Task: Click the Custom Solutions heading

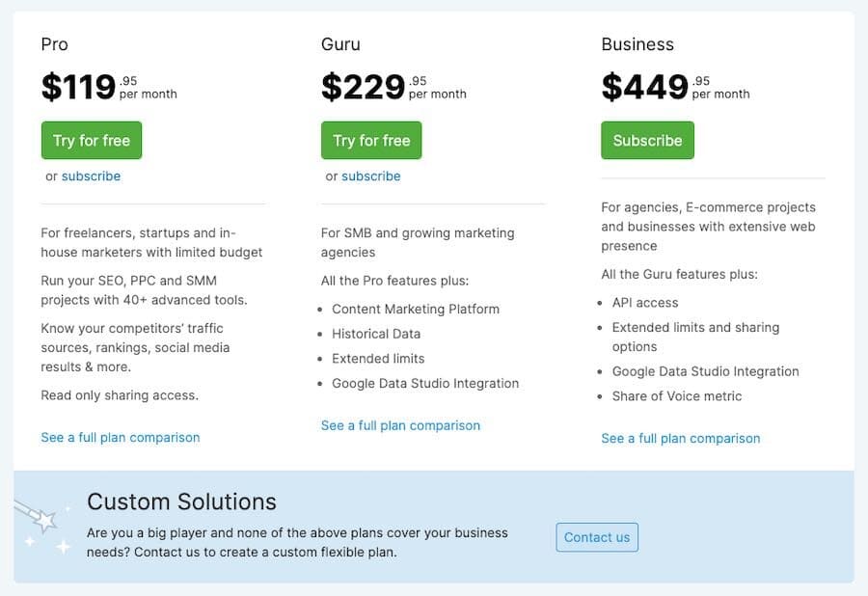Action: point(181,501)
